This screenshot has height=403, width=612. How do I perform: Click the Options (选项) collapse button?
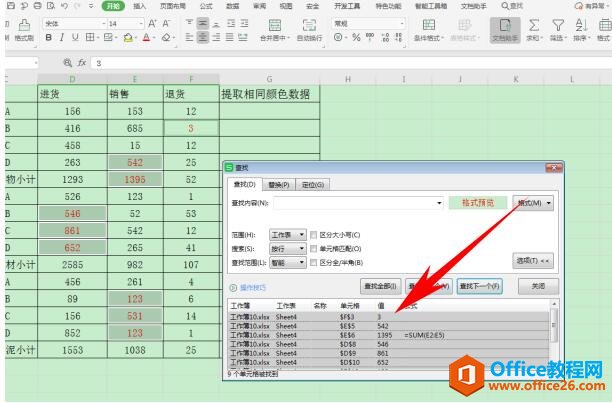[x=533, y=261]
